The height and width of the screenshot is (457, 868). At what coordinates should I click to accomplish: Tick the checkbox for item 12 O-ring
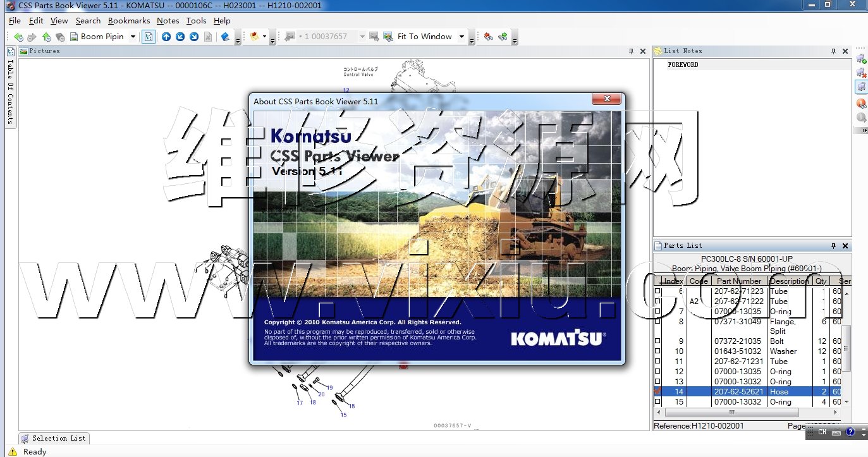657,372
